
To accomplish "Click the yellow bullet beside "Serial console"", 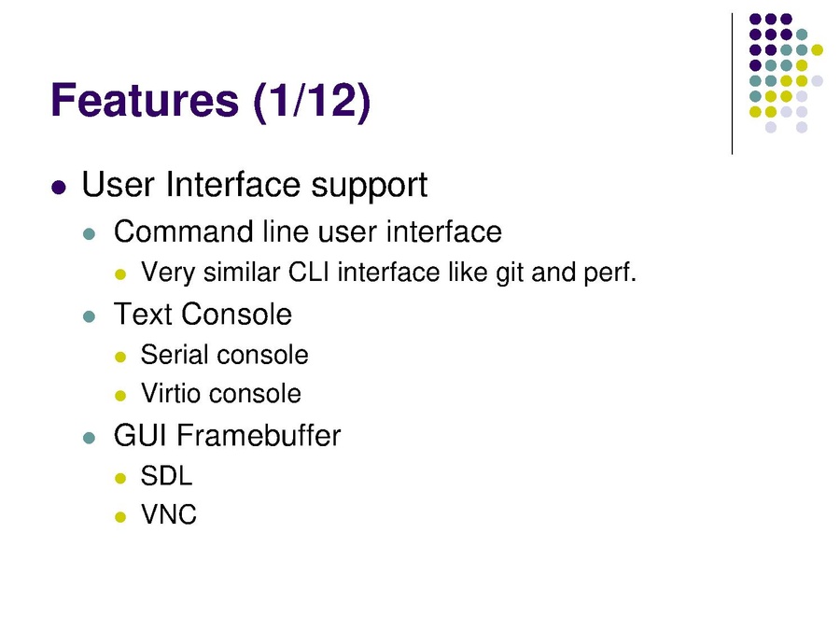I will tap(119, 357).
